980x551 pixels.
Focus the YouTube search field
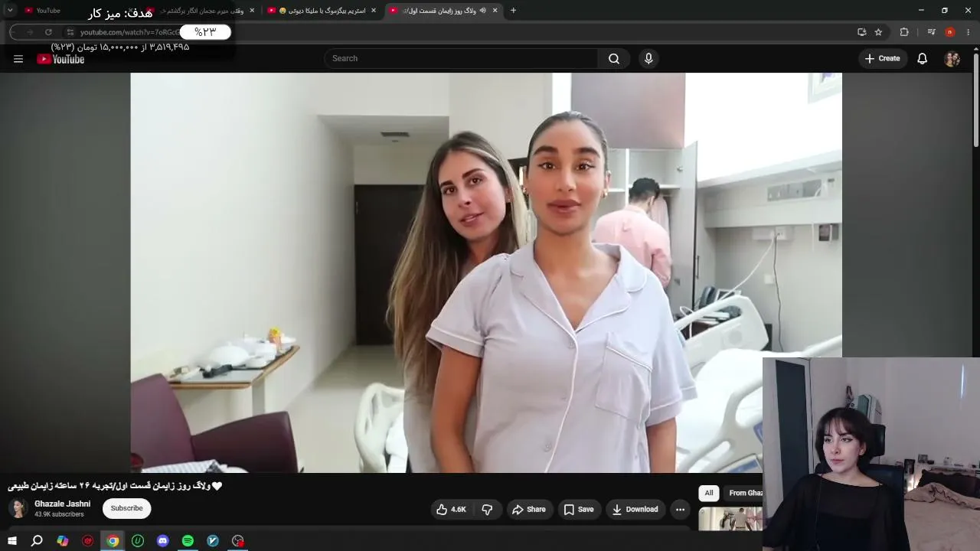[x=461, y=59]
